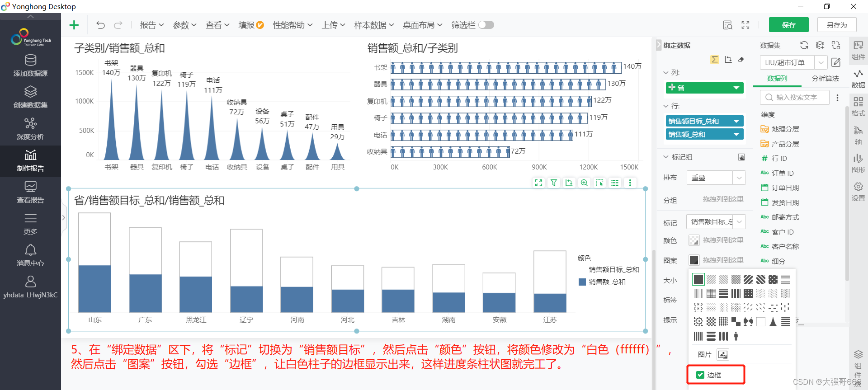Switch to the 数据列 tab
868x390 pixels.
[x=777, y=78]
